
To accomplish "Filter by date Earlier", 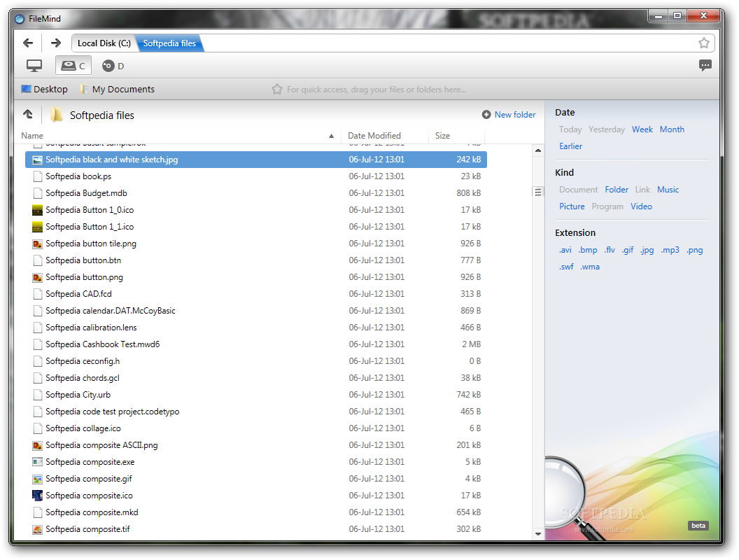I will tap(570, 146).
